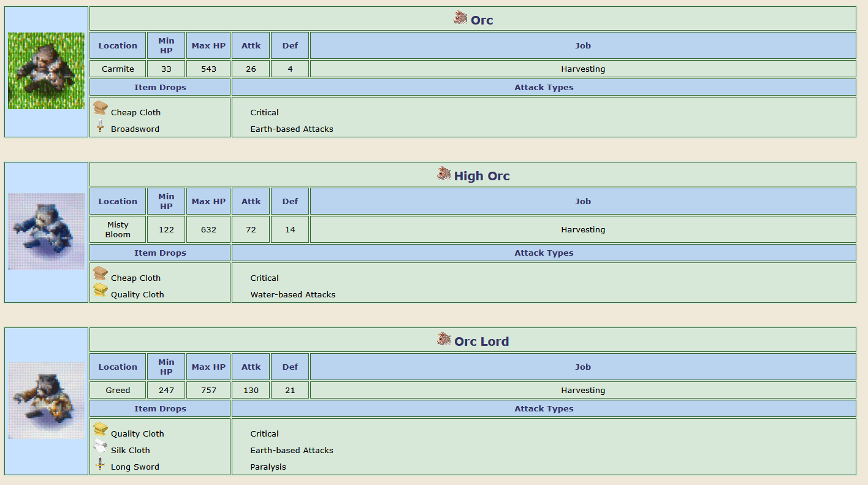Select the Long Sword item icon
The width and height of the screenshot is (868, 485).
[101, 464]
